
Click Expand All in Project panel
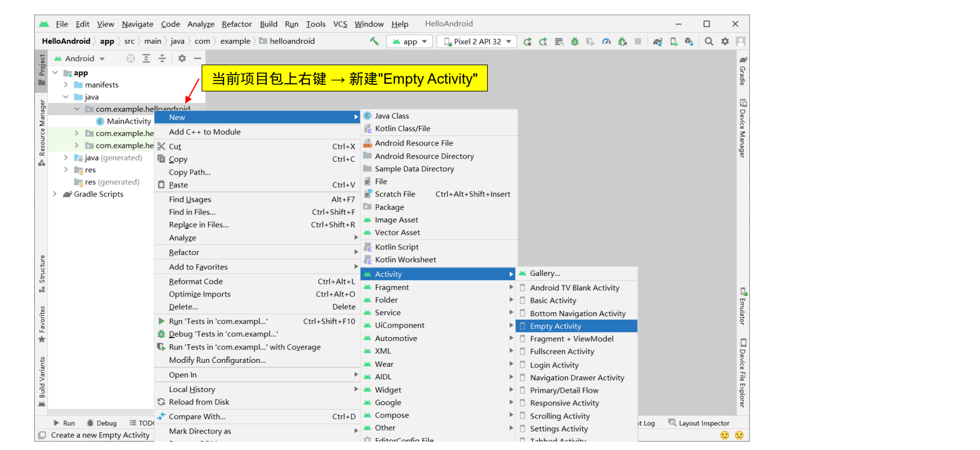coord(146,58)
